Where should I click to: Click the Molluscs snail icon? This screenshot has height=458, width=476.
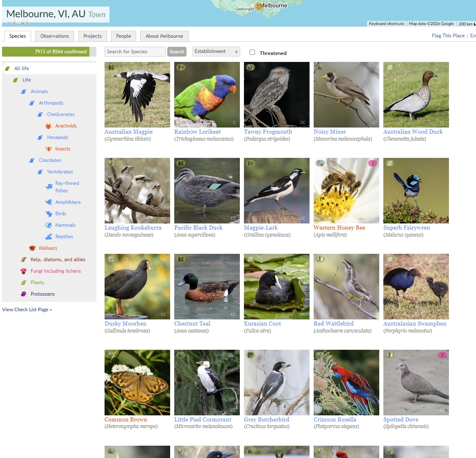[x=32, y=248]
